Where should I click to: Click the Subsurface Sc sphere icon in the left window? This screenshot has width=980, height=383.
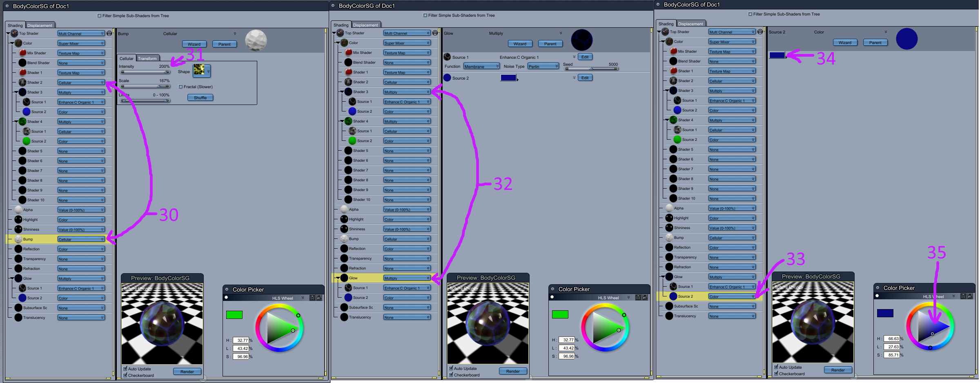[18, 308]
